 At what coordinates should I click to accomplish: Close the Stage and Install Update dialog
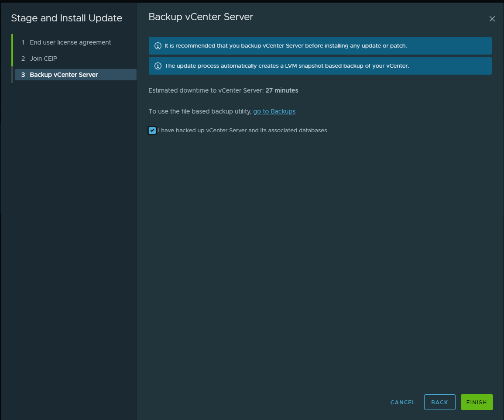click(492, 19)
